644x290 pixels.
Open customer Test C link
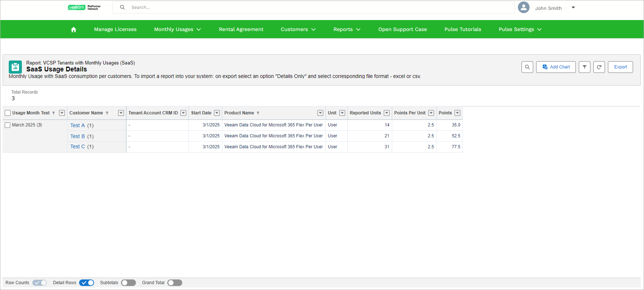(78, 146)
